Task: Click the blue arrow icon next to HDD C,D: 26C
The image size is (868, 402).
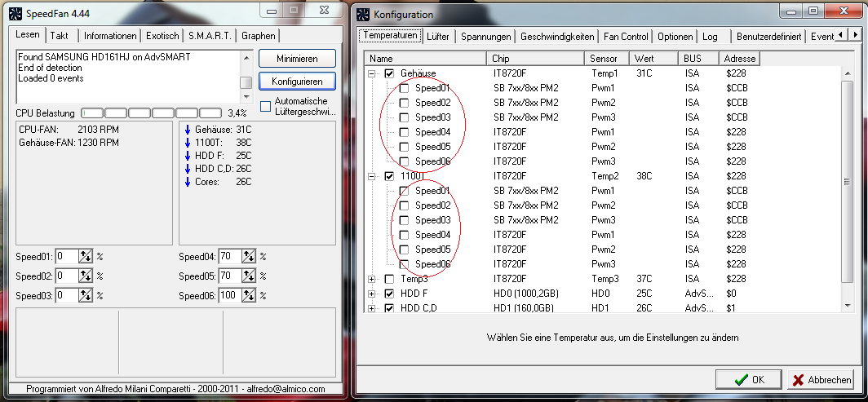Action: point(187,169)
